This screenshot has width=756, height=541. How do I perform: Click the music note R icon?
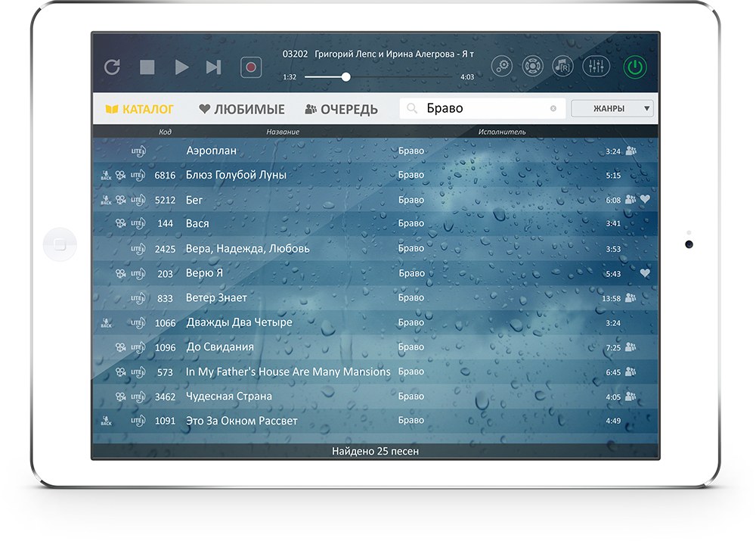point(563,67)
